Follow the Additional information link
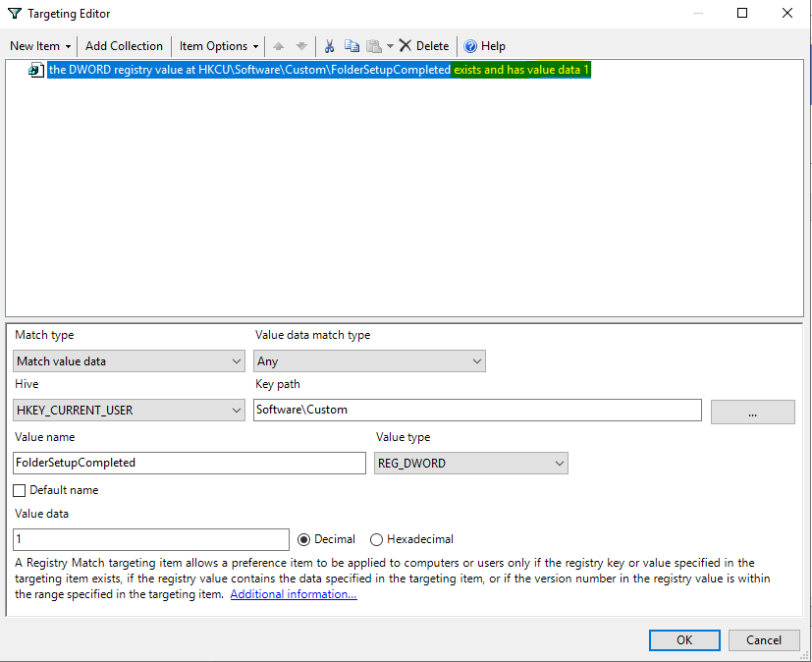Viewport: 812px width, 662px height. pyautogui.click(x=294, y=594)
